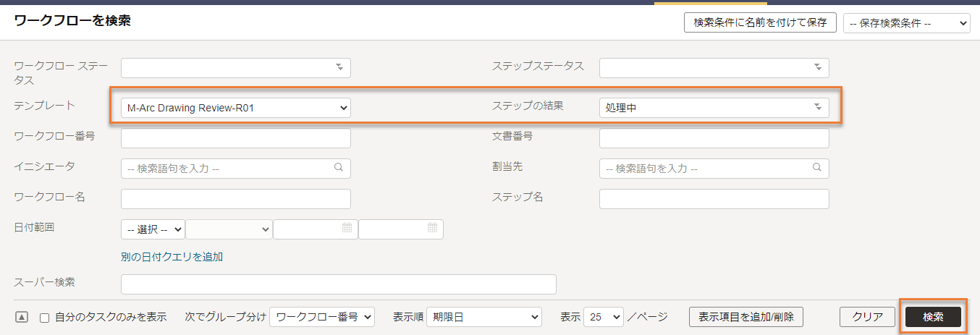The height and width of the screenshot is (335, 980).
Task: Focus the スーパー検索 input field
Action: [339, 284]
